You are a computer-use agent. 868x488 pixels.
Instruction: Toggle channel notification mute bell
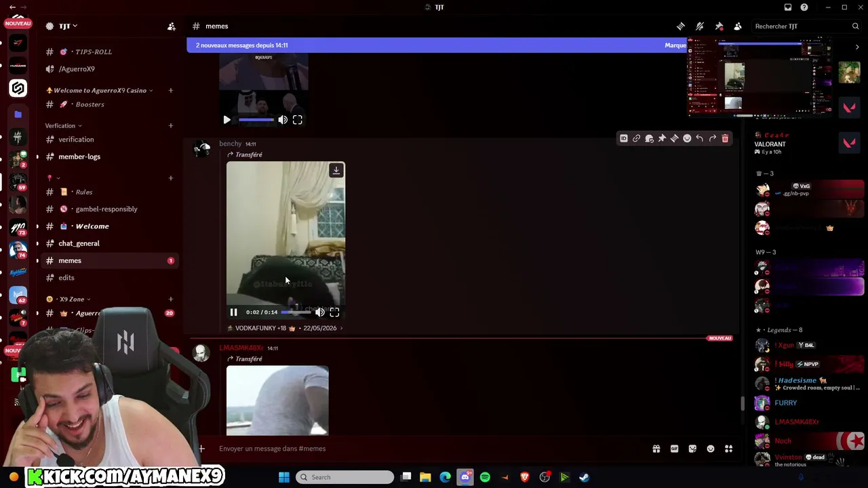[700, 26]
